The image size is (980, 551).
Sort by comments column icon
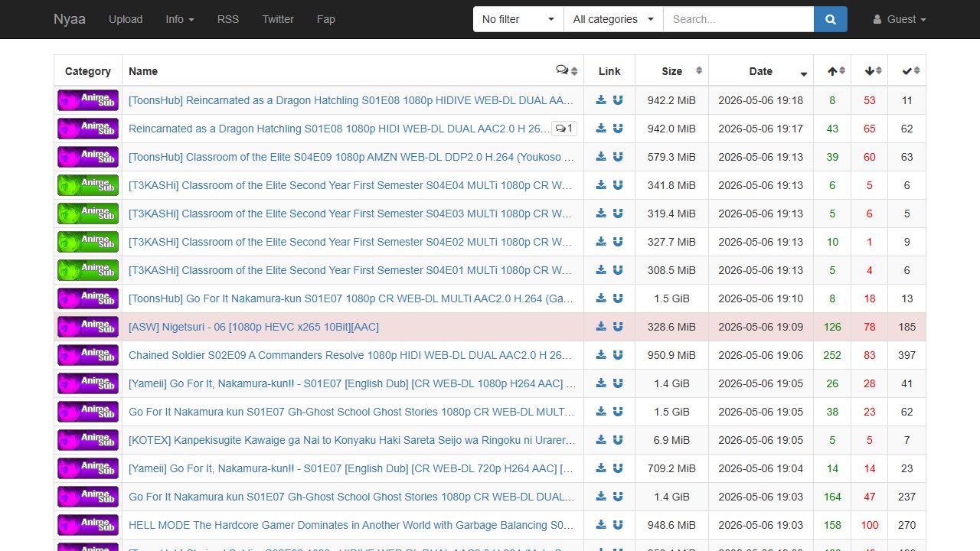pyautogui.click(x=567, y=70)
